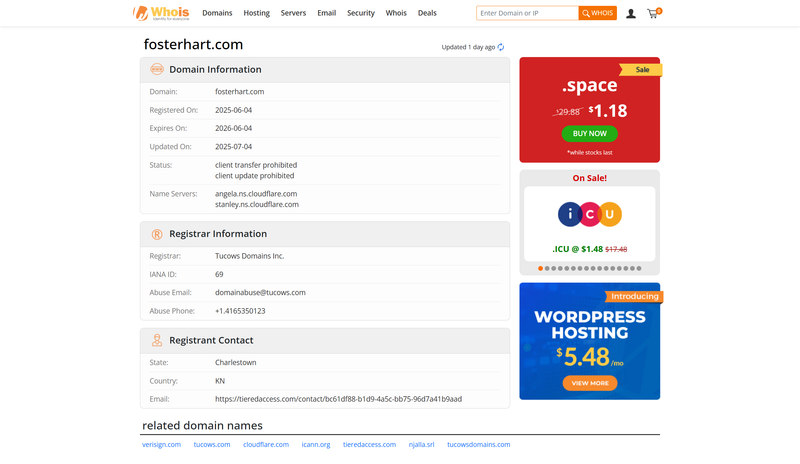Viewport: 800px width, 464px height.
Task: Click country value KN
Action: [220, 381]
